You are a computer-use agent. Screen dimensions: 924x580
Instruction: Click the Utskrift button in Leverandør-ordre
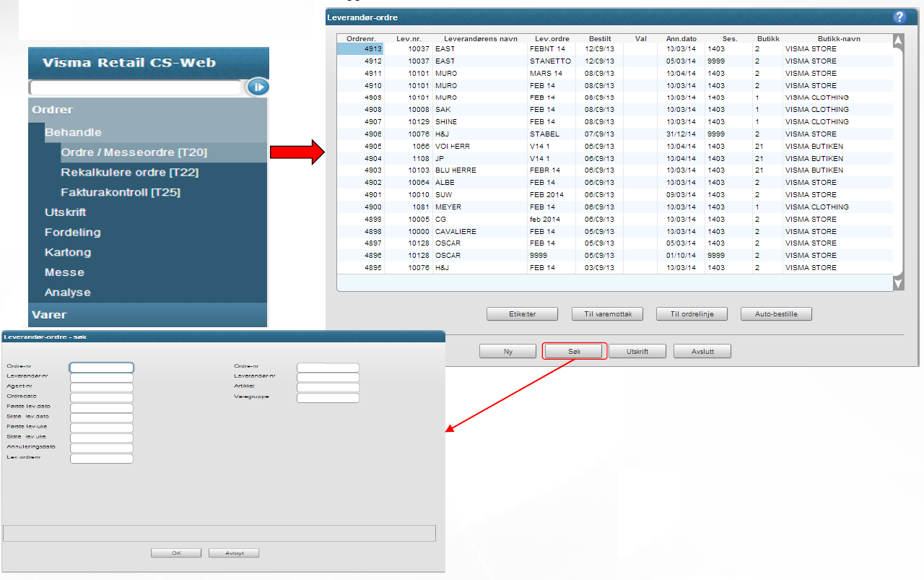(x=637, y=352)
